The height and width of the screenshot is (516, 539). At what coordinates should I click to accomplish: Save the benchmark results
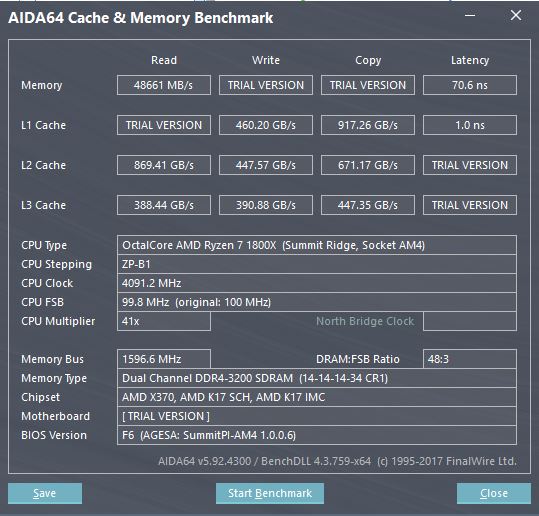click(45, 493)
